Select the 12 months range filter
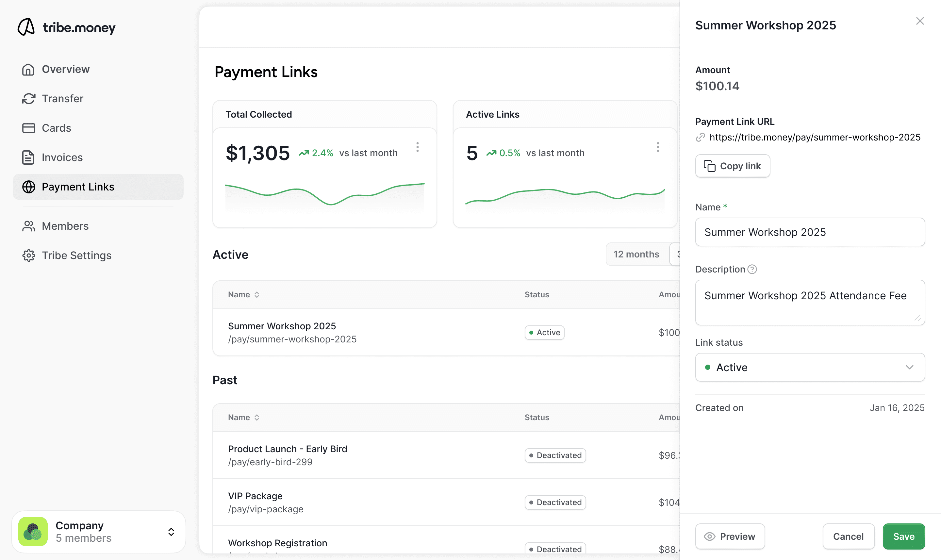Image resolution: width=941 pixels, height=560 pixels. coord(636,254)
